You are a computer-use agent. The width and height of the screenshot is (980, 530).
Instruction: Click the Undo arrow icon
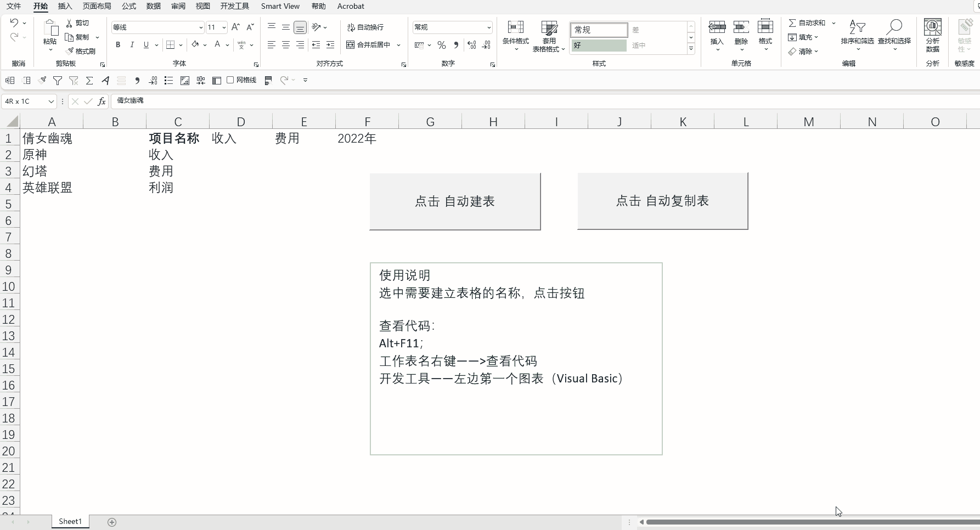14,22
